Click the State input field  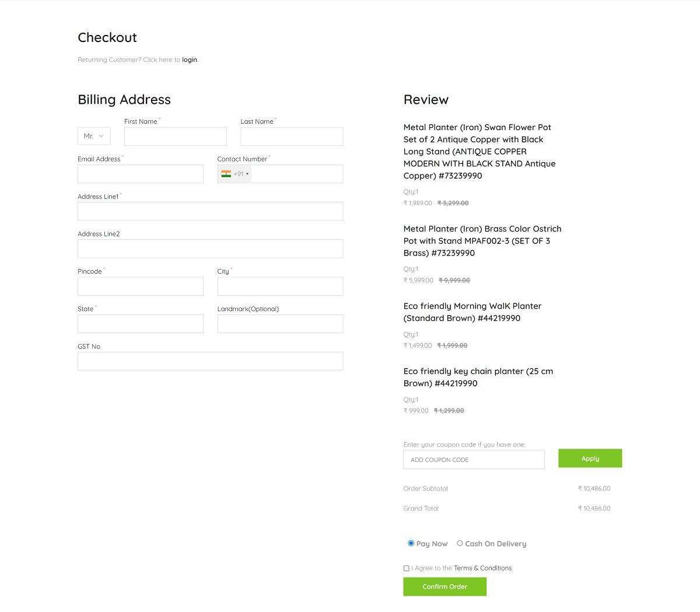(x=140, y=324)
